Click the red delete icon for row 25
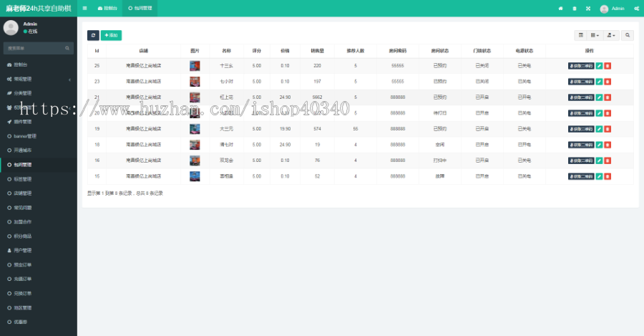Image resolution: width=644 pixels, height=336 pixels. tap(608, 66)
